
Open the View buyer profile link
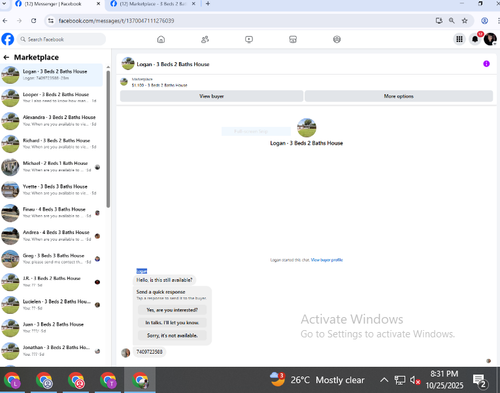327,260
